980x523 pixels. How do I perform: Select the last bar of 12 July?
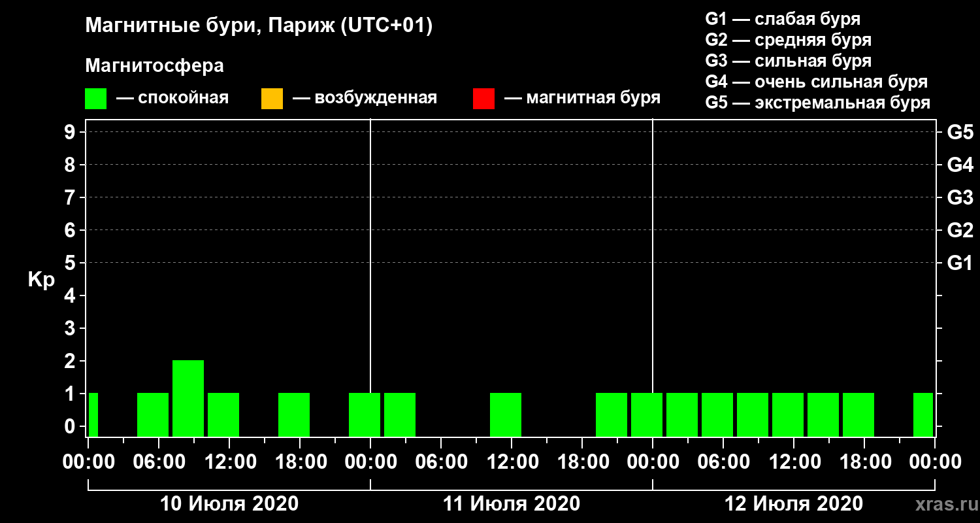click(923, 414)
